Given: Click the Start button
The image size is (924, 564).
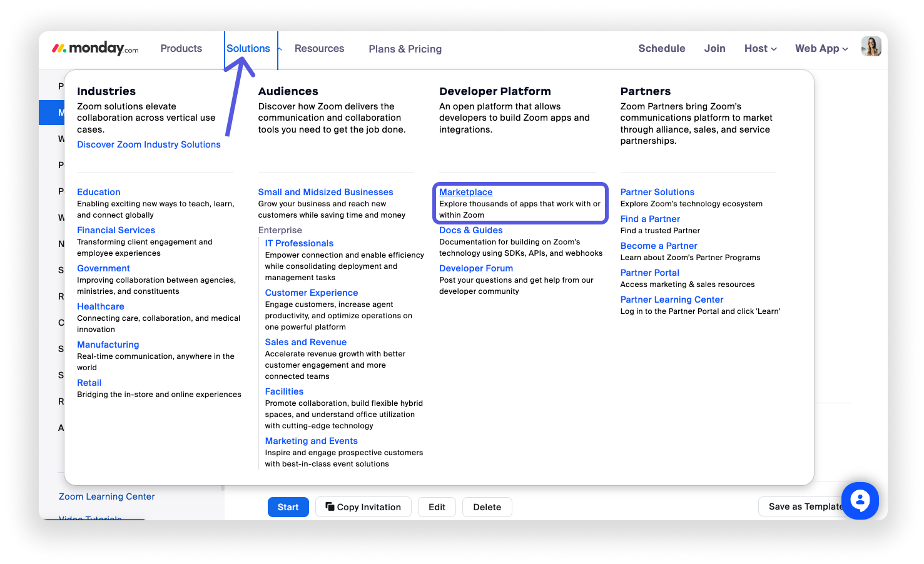Looking at the screenshot, I should [x=288, y=507].
